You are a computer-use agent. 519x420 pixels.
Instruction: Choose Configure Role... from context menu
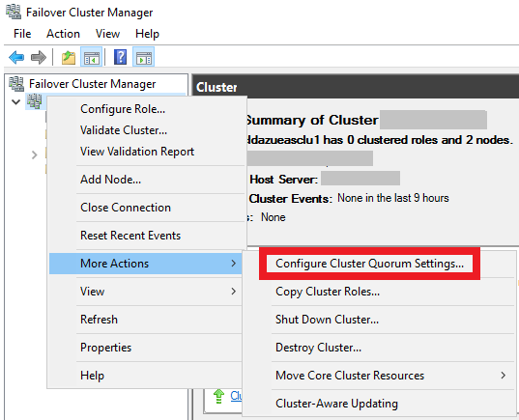146,109
